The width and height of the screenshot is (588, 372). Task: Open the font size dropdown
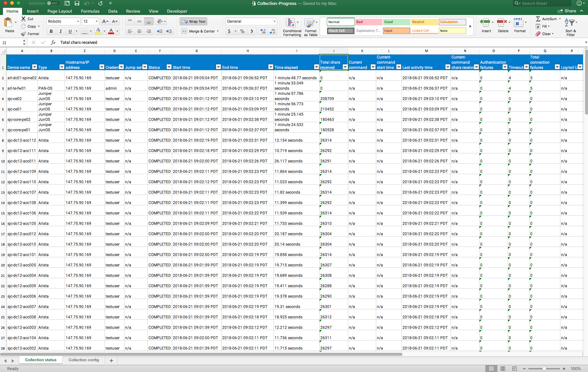click(x=96, y=21)
